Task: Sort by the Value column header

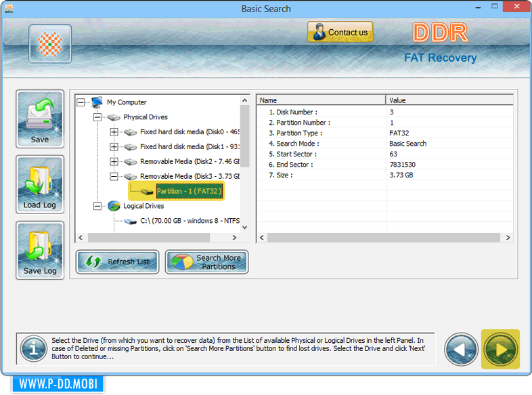Action: pyautogui.click(x=448, y=100)
